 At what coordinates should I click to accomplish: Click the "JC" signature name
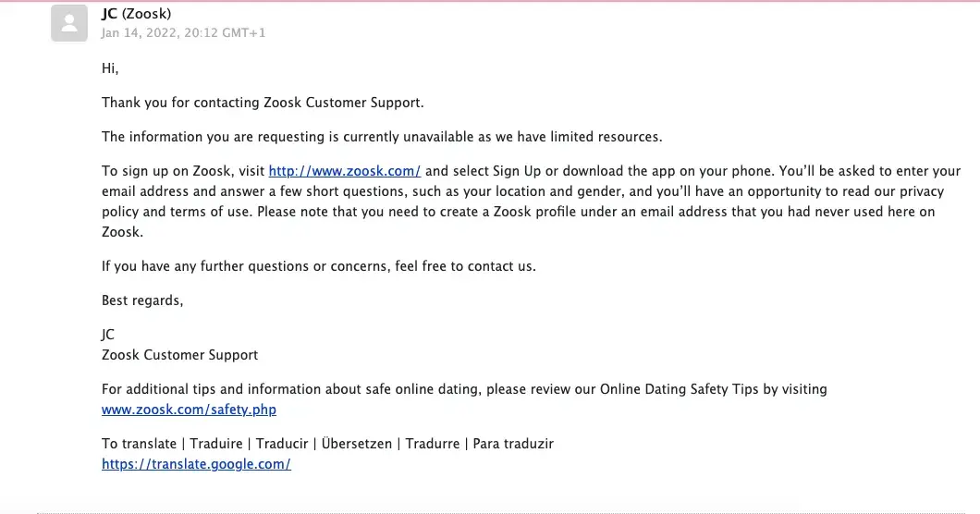point(108,335)
